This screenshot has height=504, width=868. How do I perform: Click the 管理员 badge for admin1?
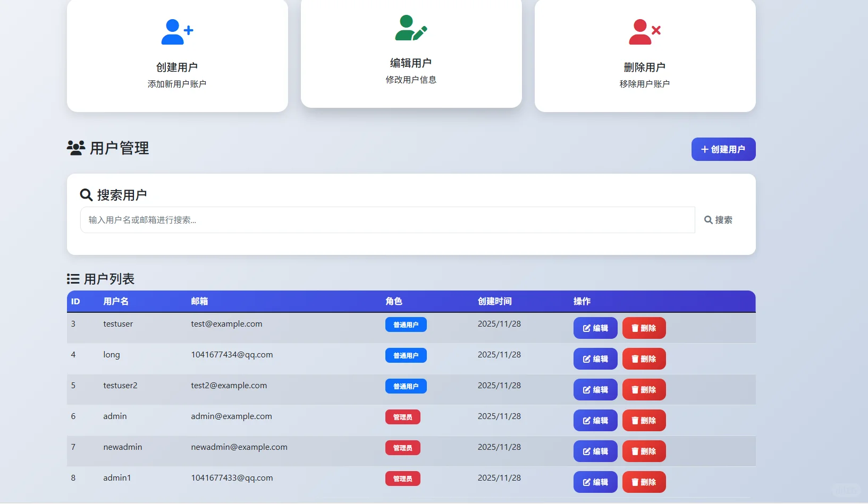402,479
